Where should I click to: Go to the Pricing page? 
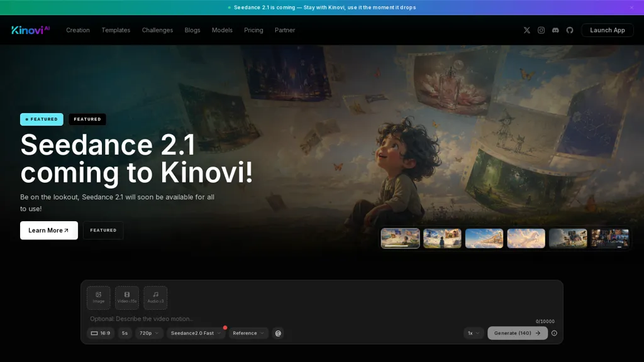253,30
